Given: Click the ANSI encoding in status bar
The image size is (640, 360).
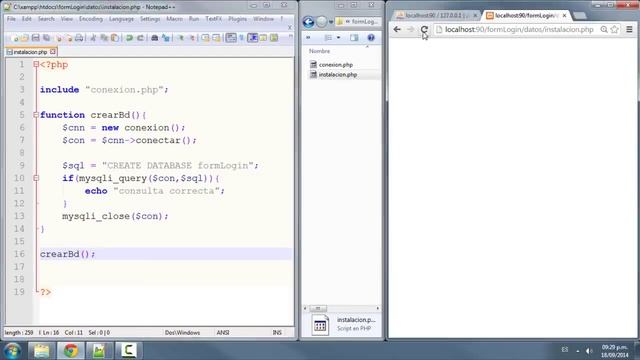Looking at the screenshot, I should 223,333.
